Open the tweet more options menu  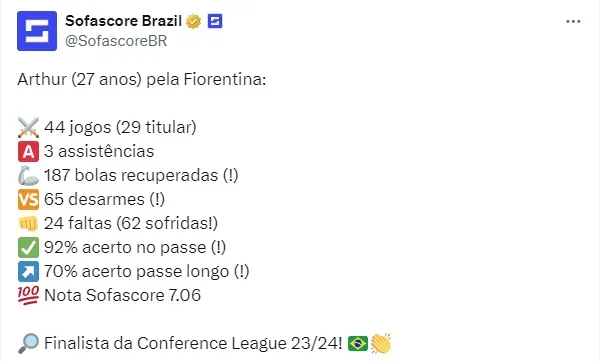point(573,22)
